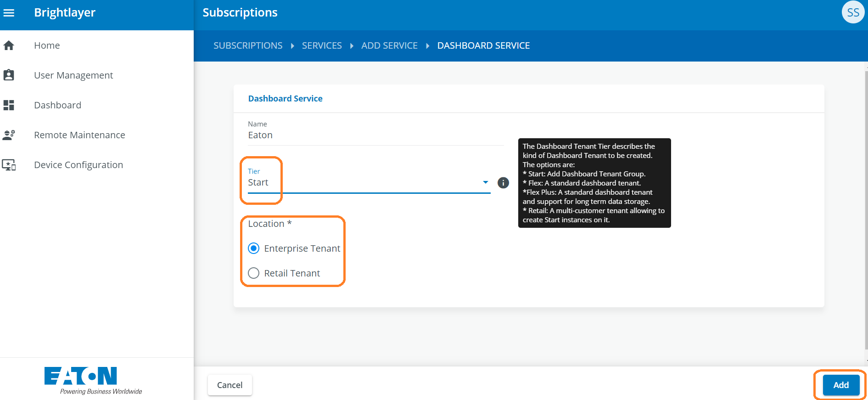Click the User Management badge icon
Viewport: 868px width, 400px height.
pyautogui.click(x=9, y=75)
